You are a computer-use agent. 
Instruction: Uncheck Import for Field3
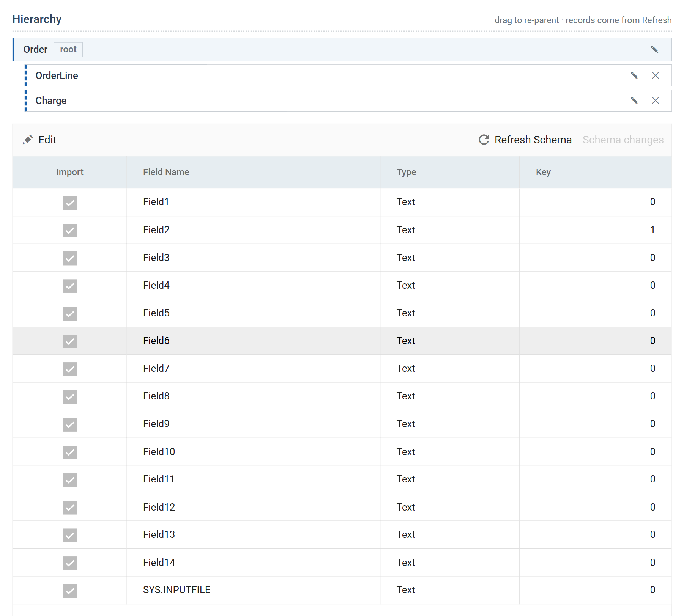coord(70,258)
